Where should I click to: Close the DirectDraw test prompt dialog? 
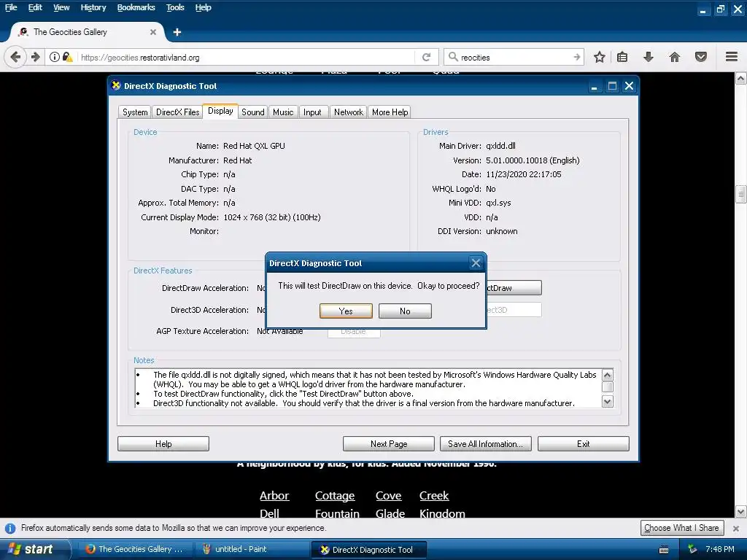(x=476, y=262)
